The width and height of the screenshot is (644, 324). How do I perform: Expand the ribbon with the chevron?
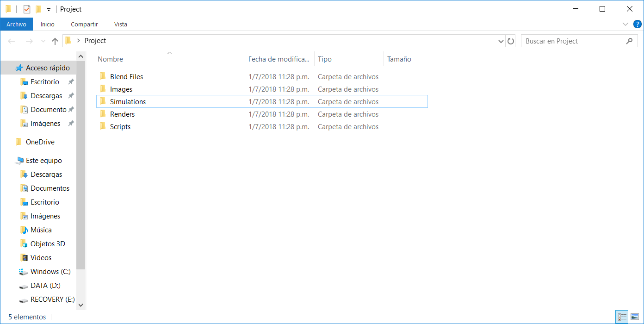(625, 24)
